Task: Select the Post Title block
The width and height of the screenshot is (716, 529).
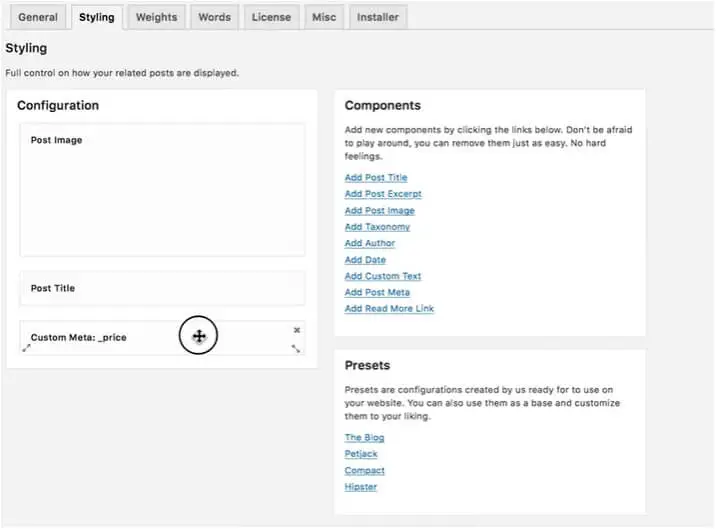Action: tap(162, 288)
